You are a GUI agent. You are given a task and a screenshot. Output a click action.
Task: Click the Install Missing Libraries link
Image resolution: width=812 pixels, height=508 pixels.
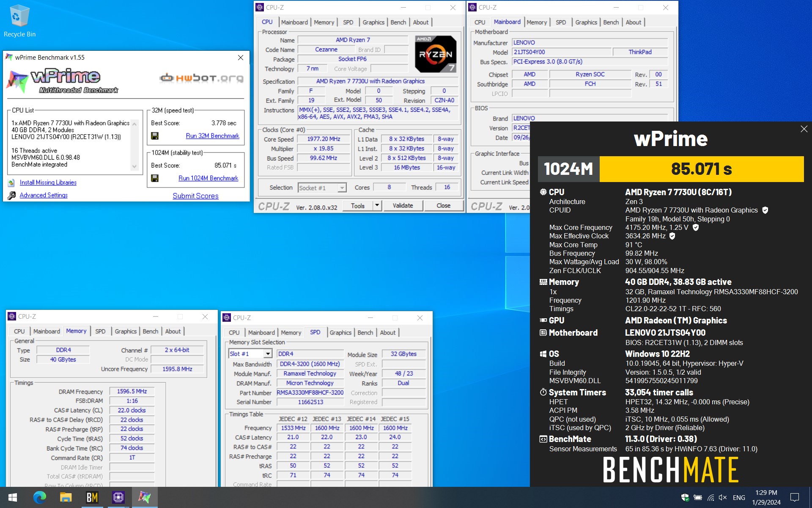[48, 182]
